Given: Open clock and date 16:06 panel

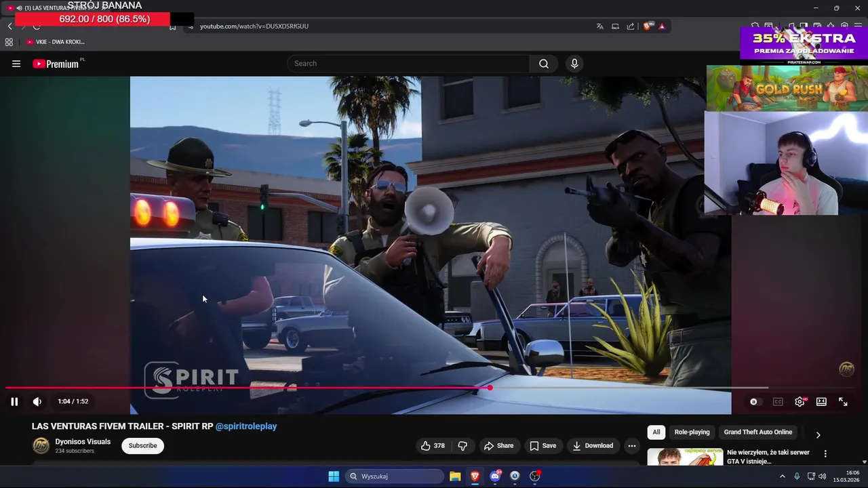Looking at the screenshot, I should (x=846, y=476).
